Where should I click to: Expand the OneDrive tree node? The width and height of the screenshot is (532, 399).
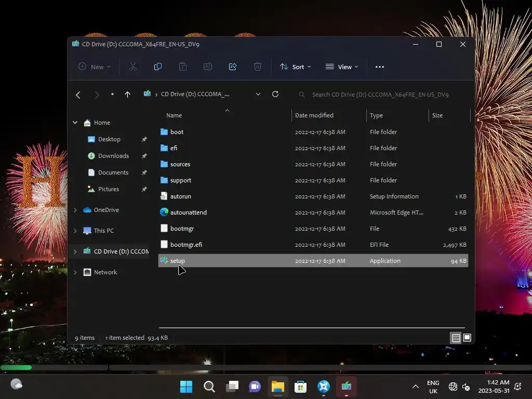point(75,210)
